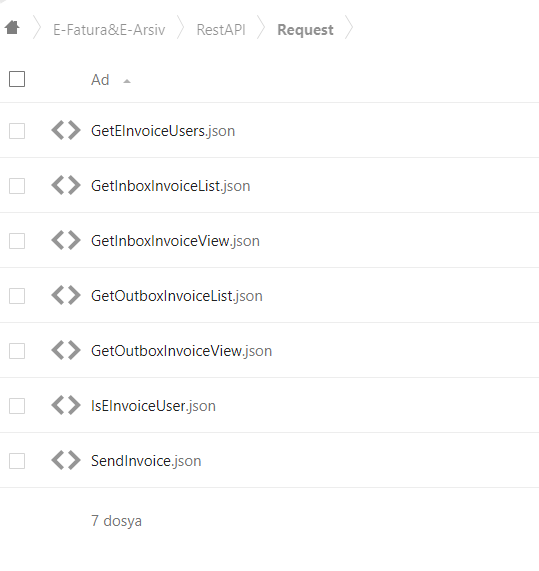Viewport: 539px width, 571px height.
Task: Open the GetInboxInvoiceView.json file
Action: click(x=175, y=241)
